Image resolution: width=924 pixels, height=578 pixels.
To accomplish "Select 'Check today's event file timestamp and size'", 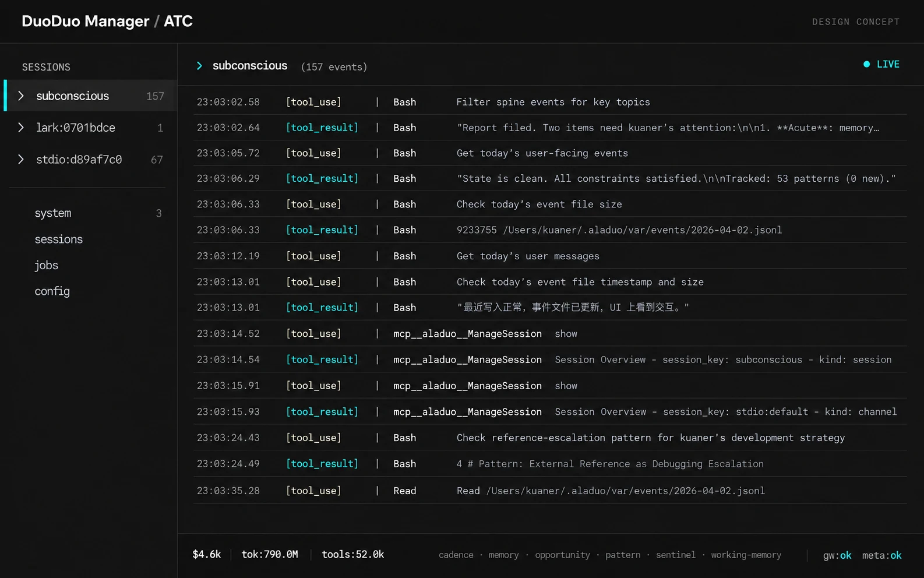I will (x=550, y=282).
